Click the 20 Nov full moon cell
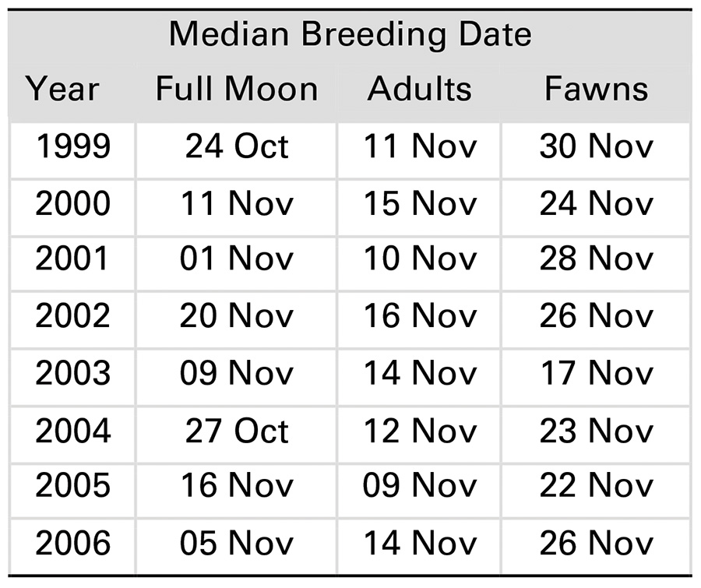The image size is (701, 588). [x=237, y=316]
